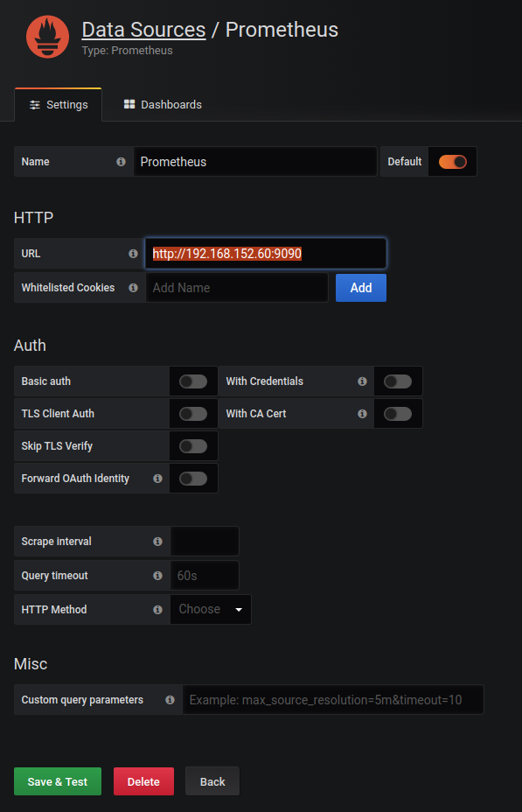This screenshot has width=522, height=812.
Task: Click the 'Default' label text
Action: point(405,162)
